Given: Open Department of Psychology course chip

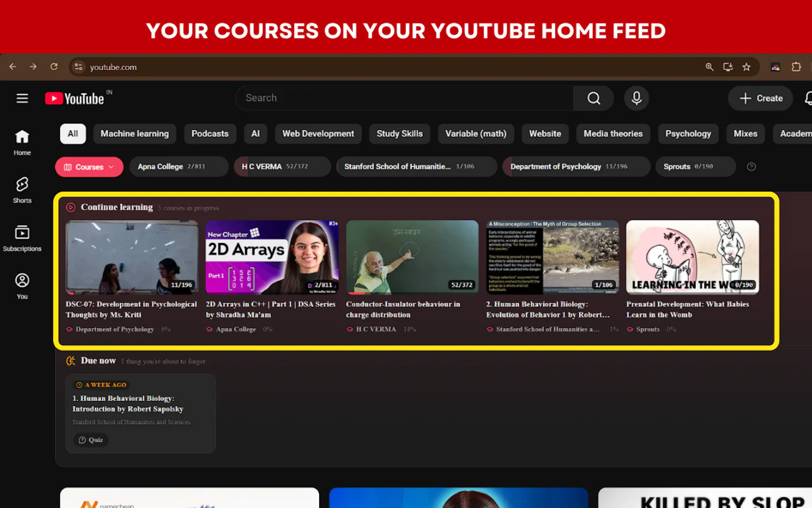Looking at the screenshot, I should click(577, 167).
